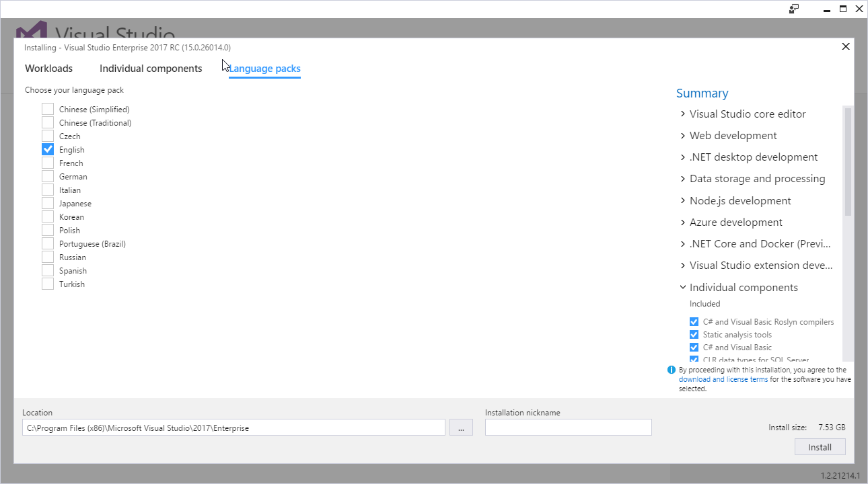Expand Visual Studio extension development section

[683, 266]
